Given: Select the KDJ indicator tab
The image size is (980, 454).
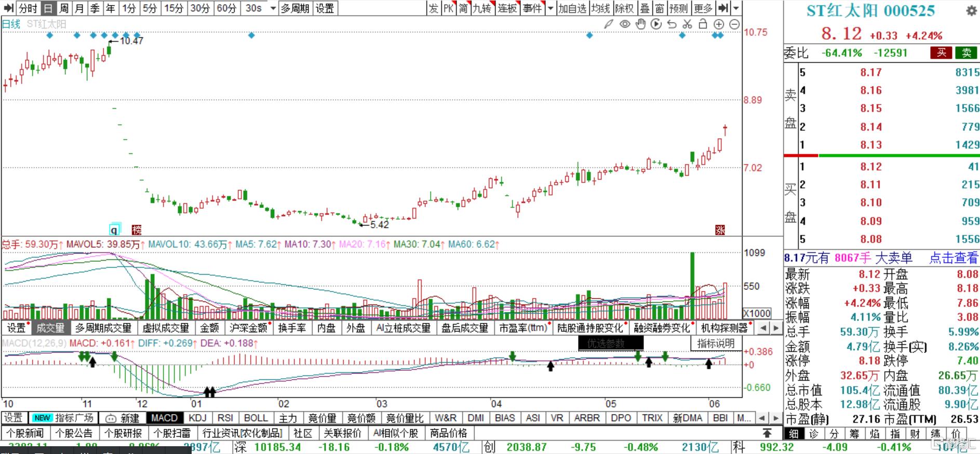Looking at the screenshot, I should coord(198,418).
